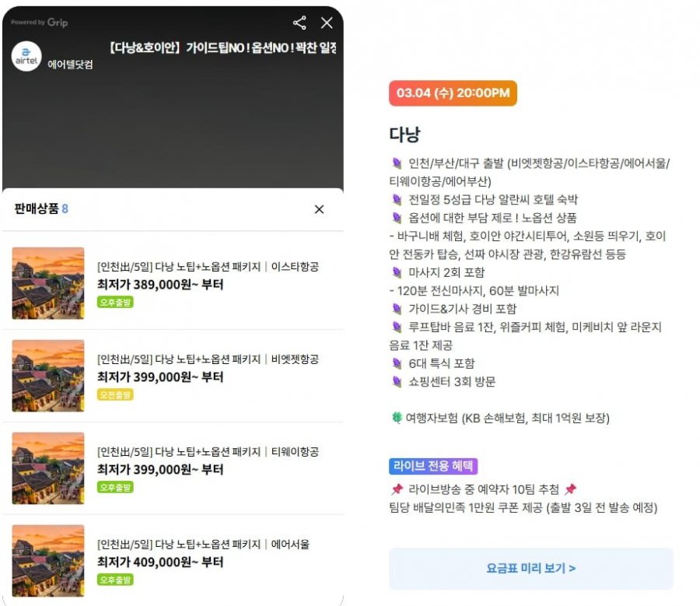Click the 요금표 미리 보기 button
Image resolution: width=700 pixels, height=606 pixels.
tap(530, 568)
